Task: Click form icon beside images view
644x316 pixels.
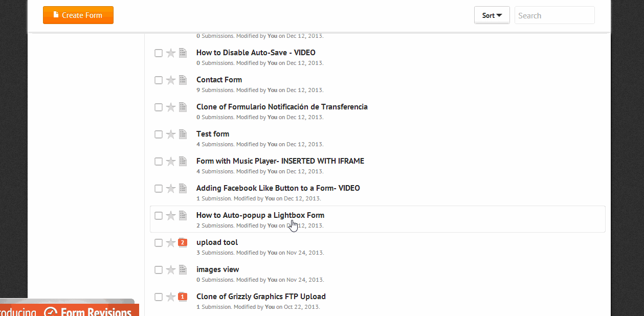Action: tap(183, 269)
